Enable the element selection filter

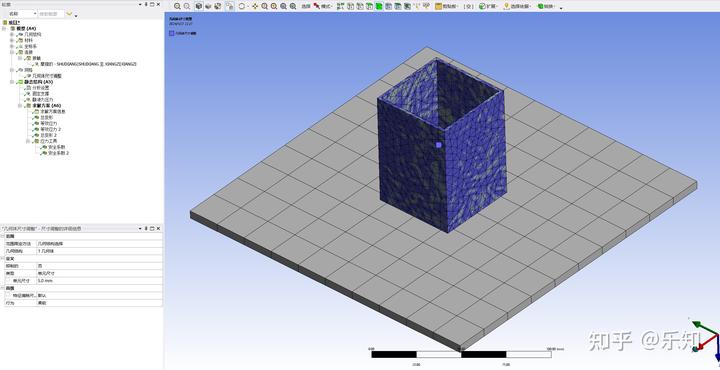pos(407,6)
